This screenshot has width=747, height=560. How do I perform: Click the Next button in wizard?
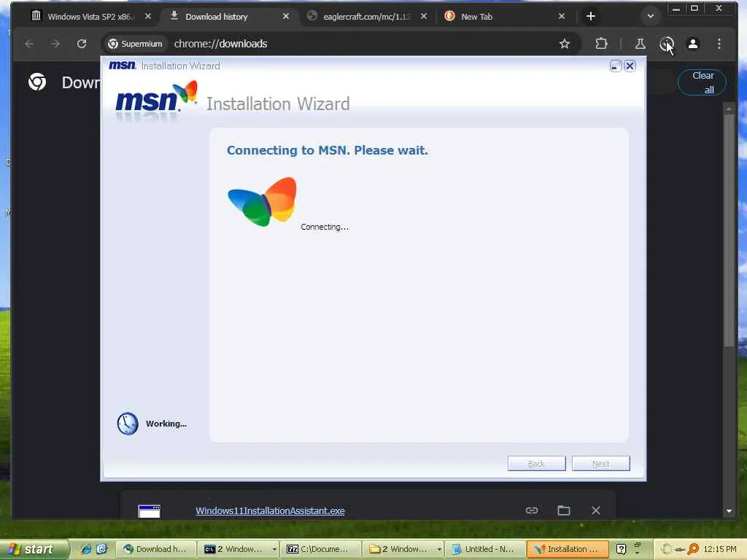coord(601,463)
